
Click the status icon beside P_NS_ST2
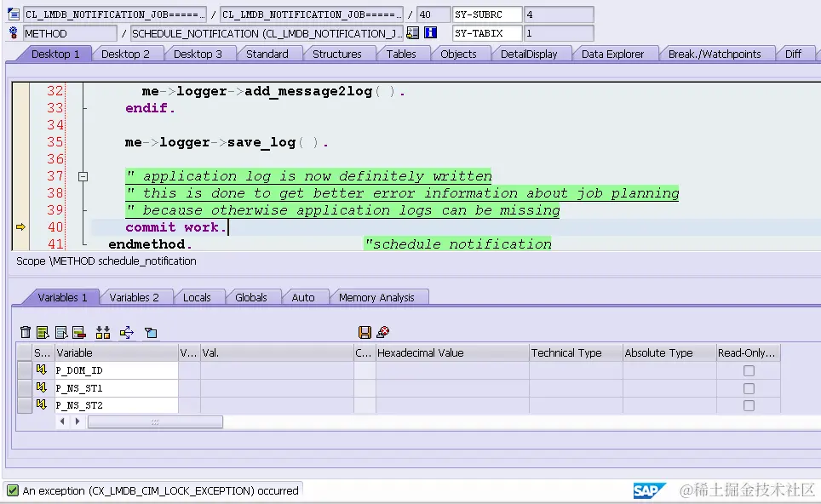pos(42,404)
